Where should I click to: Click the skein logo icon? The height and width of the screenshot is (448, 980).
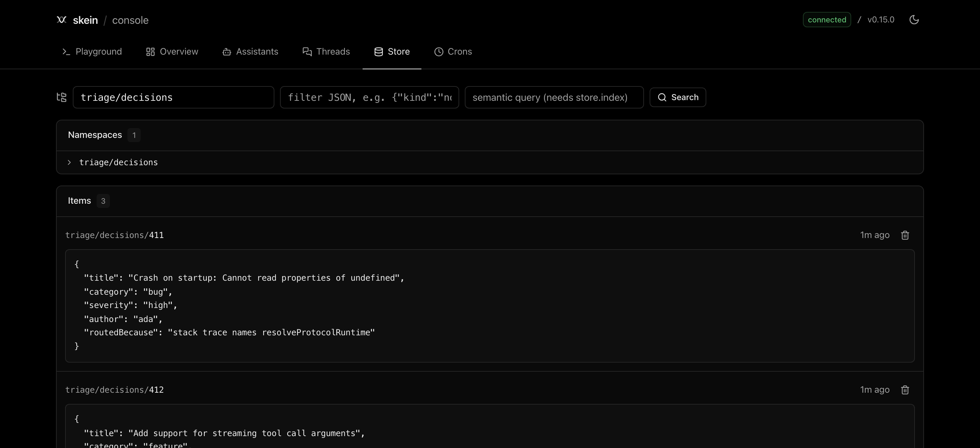pos(62,20)
